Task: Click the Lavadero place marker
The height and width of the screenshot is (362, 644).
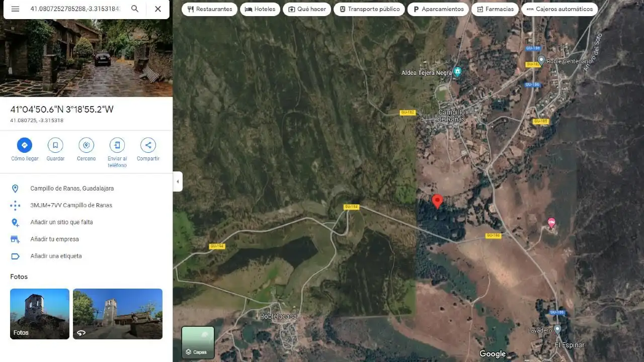Action: (x=557, y=329)
